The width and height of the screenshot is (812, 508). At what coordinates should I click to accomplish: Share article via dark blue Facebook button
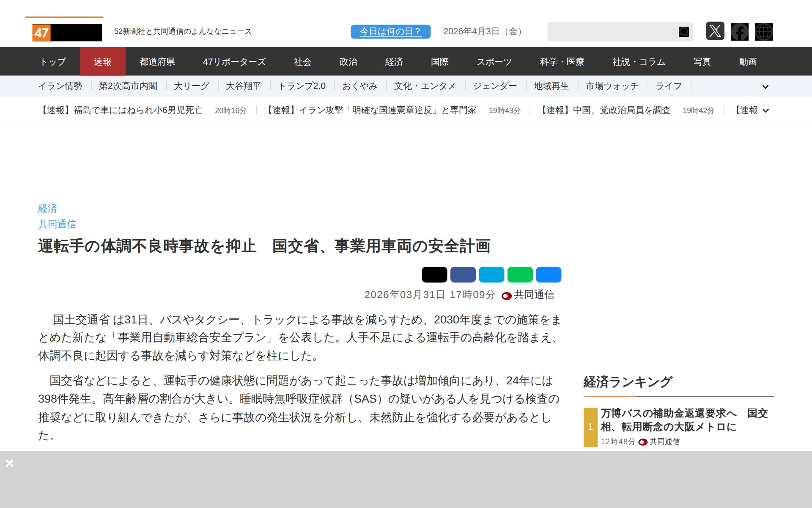click(463, 275)
